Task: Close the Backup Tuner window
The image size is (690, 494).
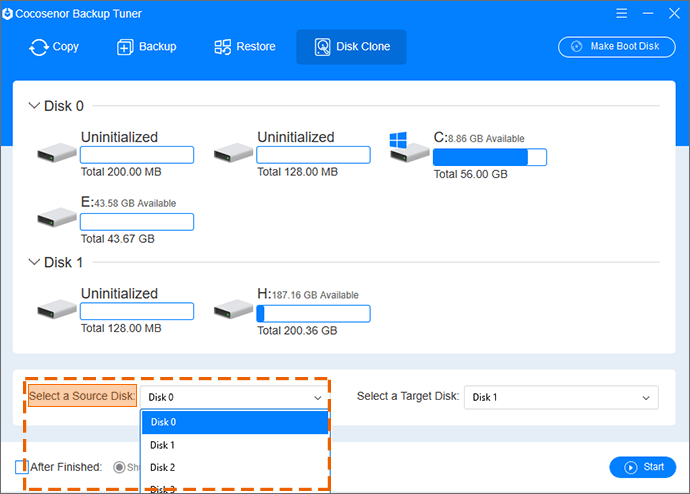Action: [x=674, y=13]
